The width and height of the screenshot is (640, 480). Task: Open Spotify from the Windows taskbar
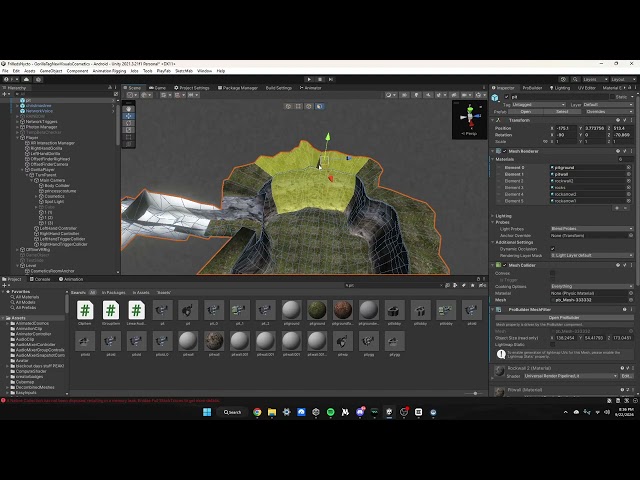click(x=331, y=412)
